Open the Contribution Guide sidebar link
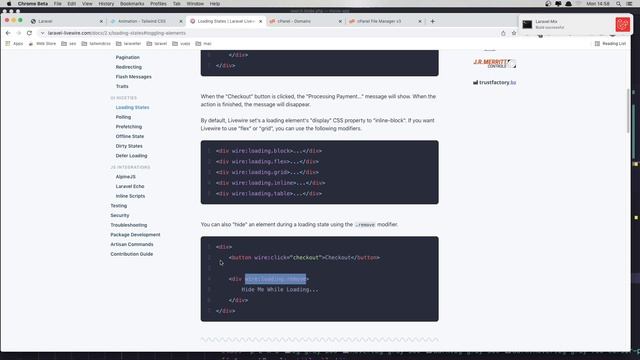The height and width of the screenshot is (360, 640). [x=131, y=254]
